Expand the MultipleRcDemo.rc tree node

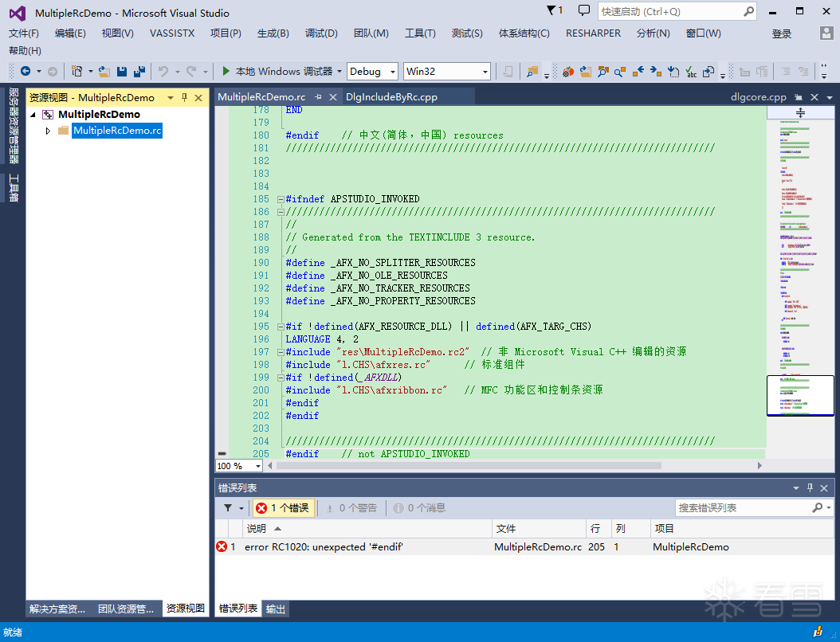(x=48, y=131)
